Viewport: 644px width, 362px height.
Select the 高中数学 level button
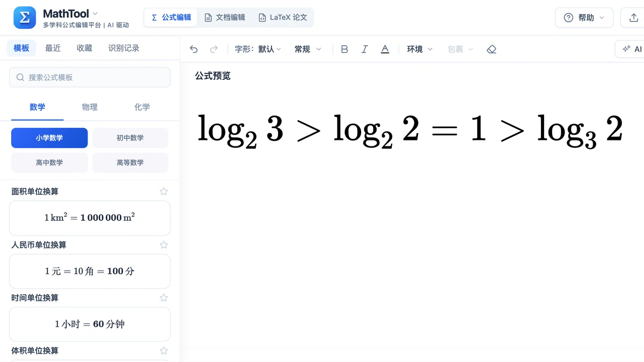[x=49, y=162]
